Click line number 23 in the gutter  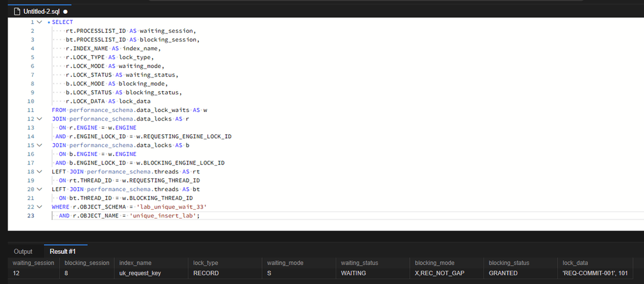31,216
